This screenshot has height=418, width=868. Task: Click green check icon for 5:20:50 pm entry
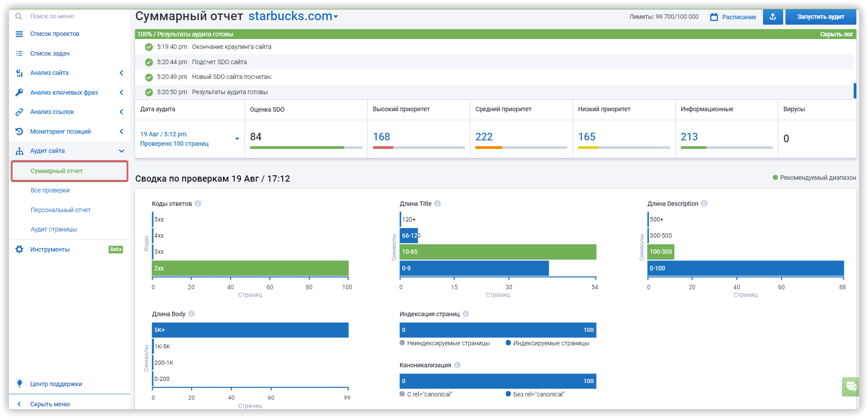(149, 92)
